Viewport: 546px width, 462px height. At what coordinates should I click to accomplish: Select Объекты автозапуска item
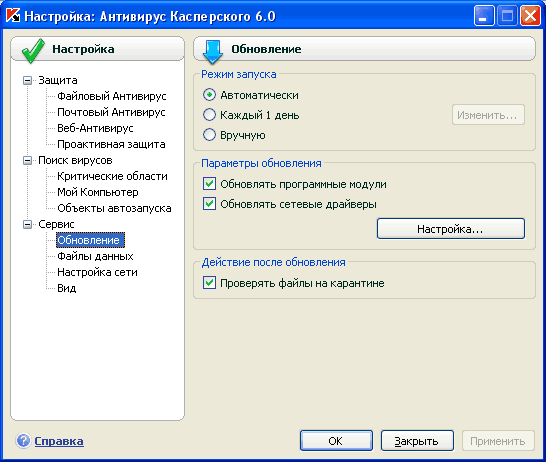[x=114, y=208]
